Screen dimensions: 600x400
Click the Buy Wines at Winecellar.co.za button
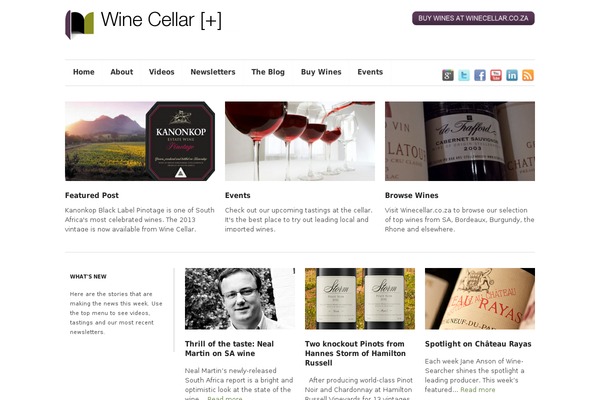point(473,18)
